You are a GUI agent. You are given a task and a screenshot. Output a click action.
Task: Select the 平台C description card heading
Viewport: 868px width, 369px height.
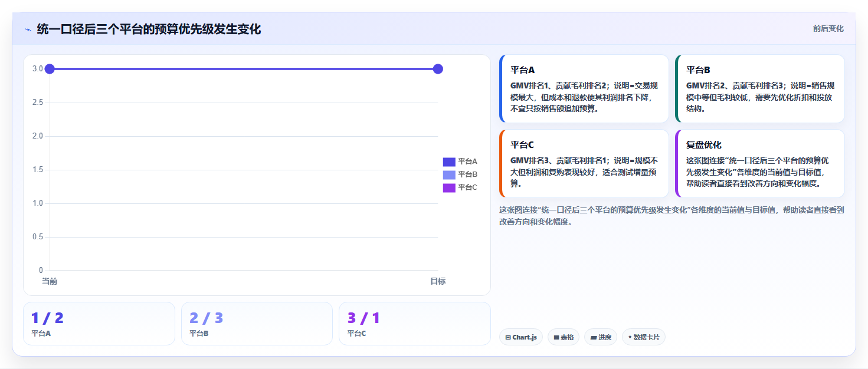click(523, 144)
